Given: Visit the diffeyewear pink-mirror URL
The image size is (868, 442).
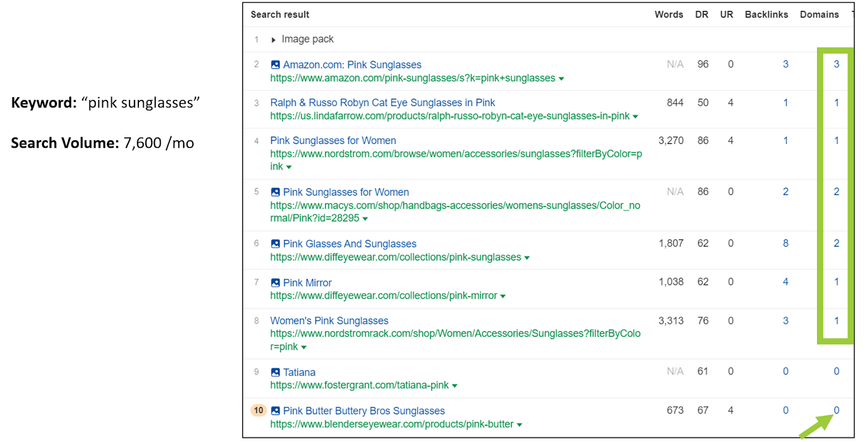Looking at the screenshot, I should tap(383, 295).
